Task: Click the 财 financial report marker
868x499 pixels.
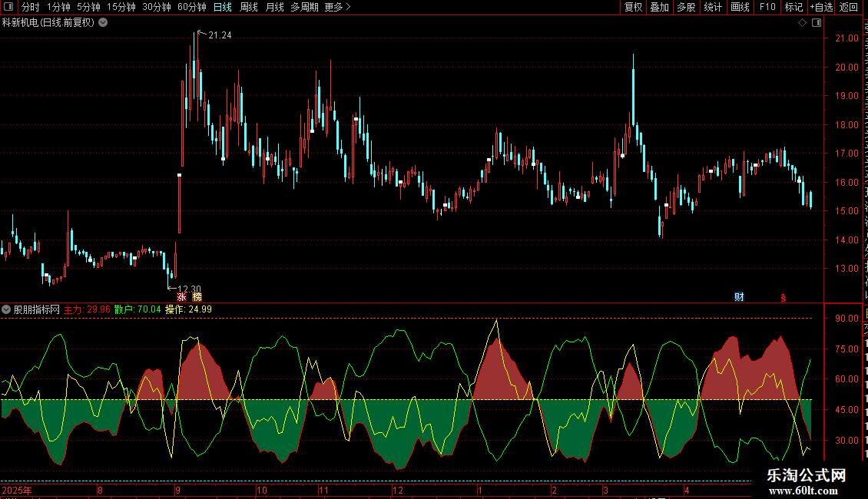Action: (739, 297)
